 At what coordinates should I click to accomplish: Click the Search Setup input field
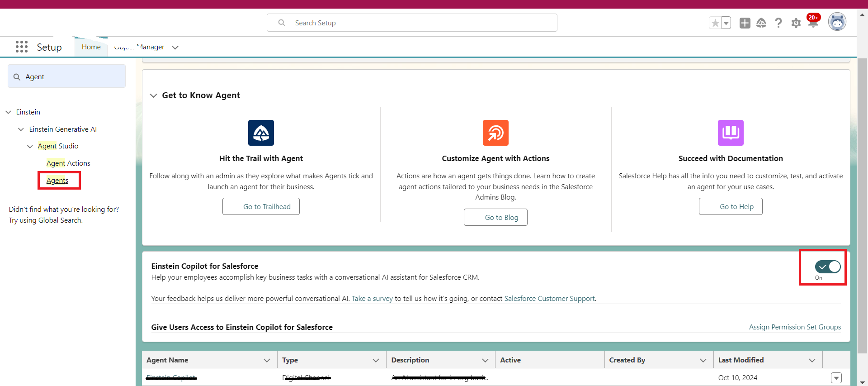[x=412, y=23]
